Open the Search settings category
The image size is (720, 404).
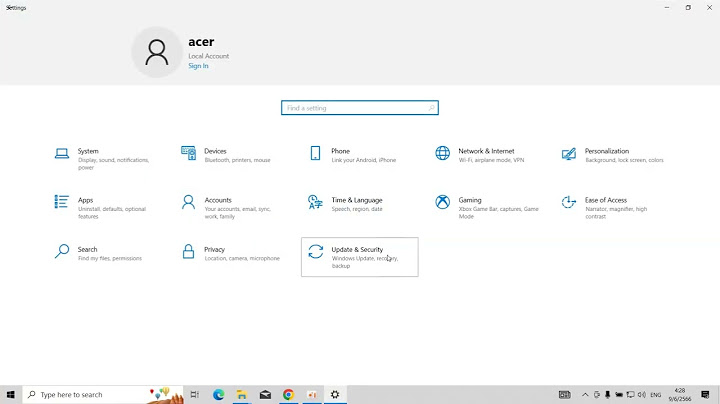coord(107,253)
